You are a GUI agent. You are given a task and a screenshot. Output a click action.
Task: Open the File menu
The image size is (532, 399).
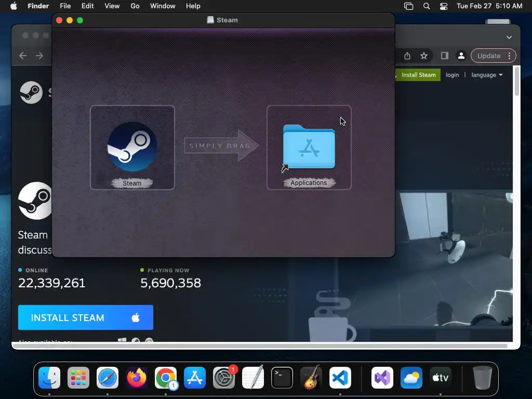pyautogui.click(x=65, y=6)
